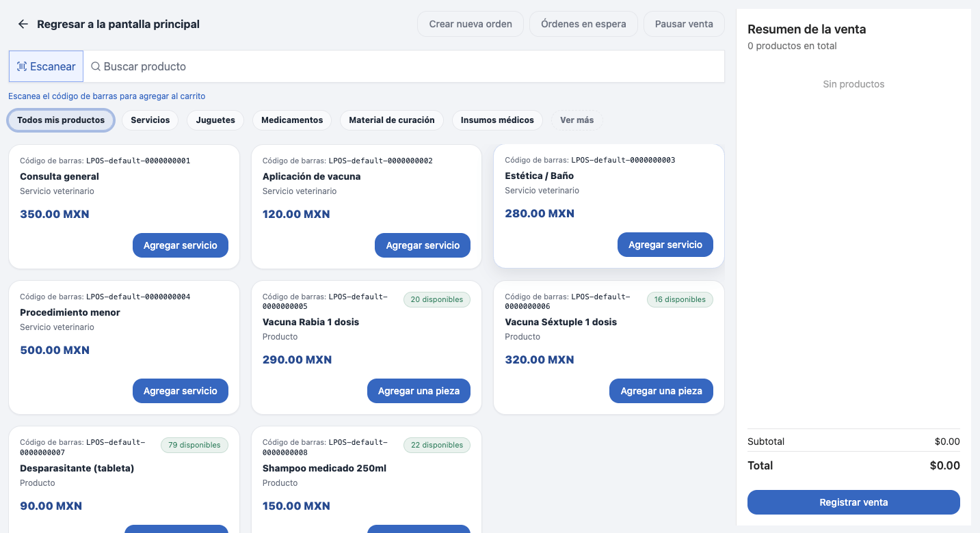Click the magnifying glass search icon

[x=96, y=66]
